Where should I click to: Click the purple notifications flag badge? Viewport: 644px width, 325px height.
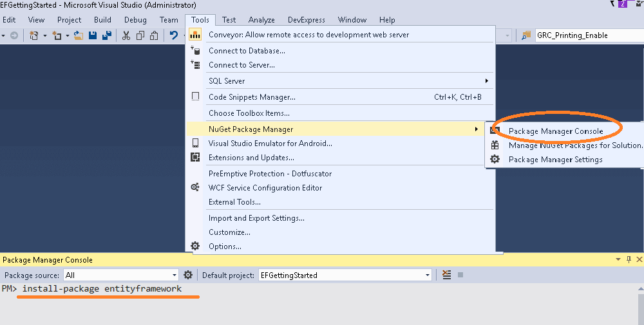pyautogui.click(x=622, y=4)
